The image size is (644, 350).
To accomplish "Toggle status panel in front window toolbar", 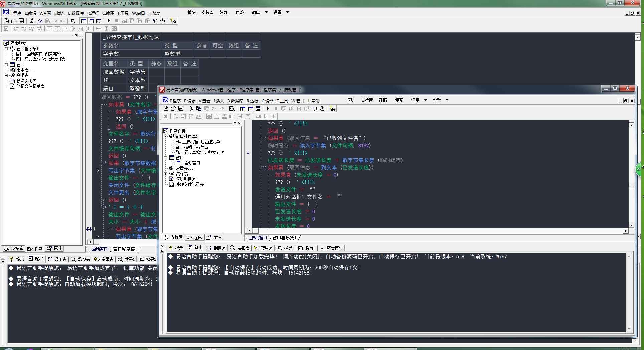I will (250, 108).
